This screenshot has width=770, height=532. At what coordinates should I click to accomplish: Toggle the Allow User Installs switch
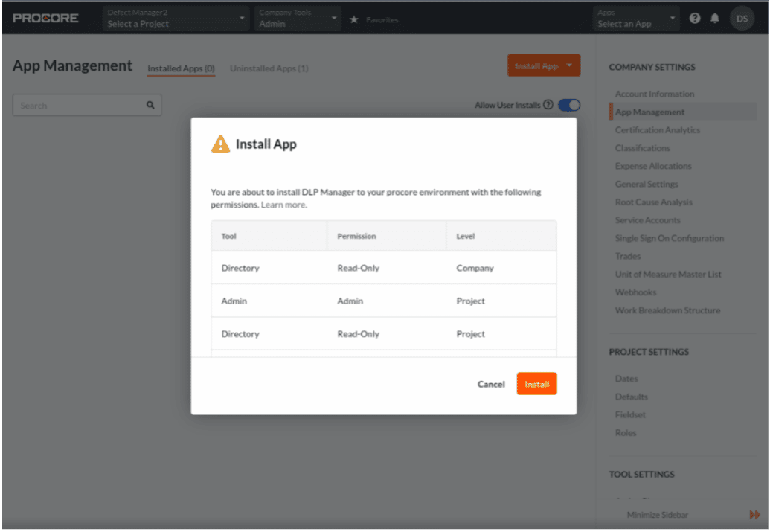pos(569,105)
